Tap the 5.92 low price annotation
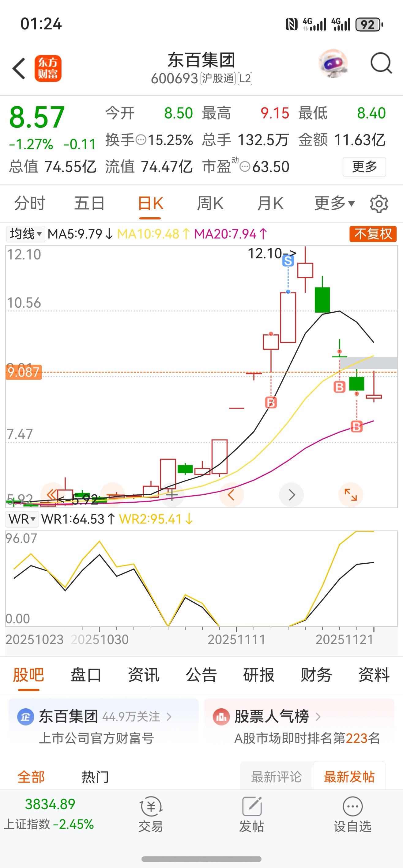 (x=78, y=499)
